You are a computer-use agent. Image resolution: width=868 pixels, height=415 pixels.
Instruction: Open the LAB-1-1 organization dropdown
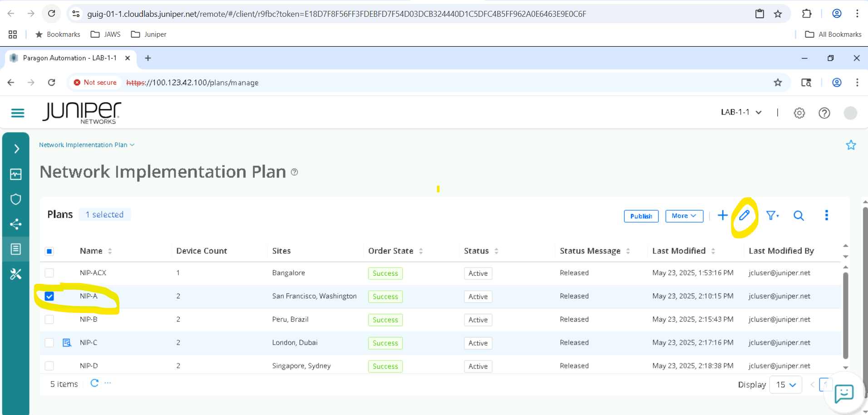741,112
